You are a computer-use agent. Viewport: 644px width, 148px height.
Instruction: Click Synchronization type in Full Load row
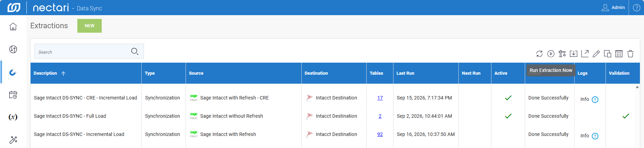pos(163,116)
